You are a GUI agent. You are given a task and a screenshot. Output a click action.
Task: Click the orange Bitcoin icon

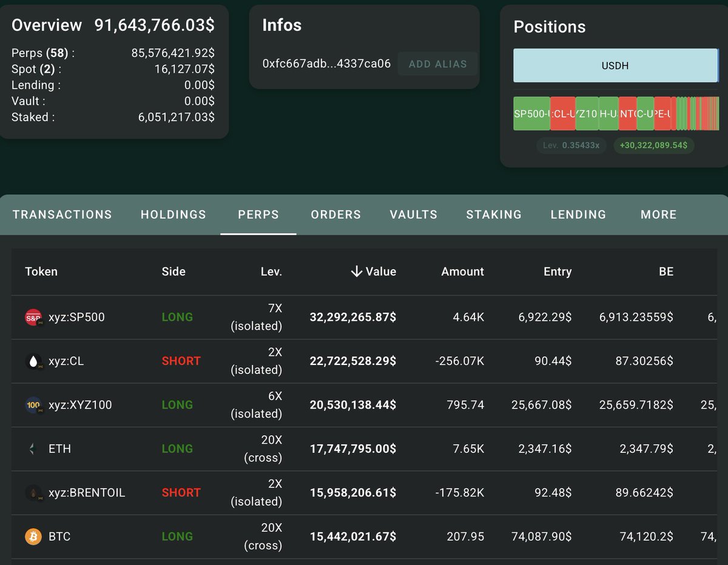tap(33, 537)
